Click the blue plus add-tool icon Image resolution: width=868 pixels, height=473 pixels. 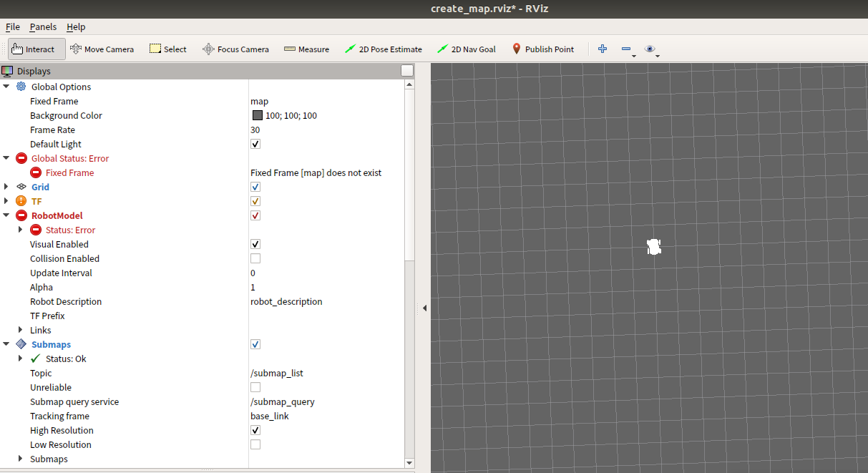point(603,49)
